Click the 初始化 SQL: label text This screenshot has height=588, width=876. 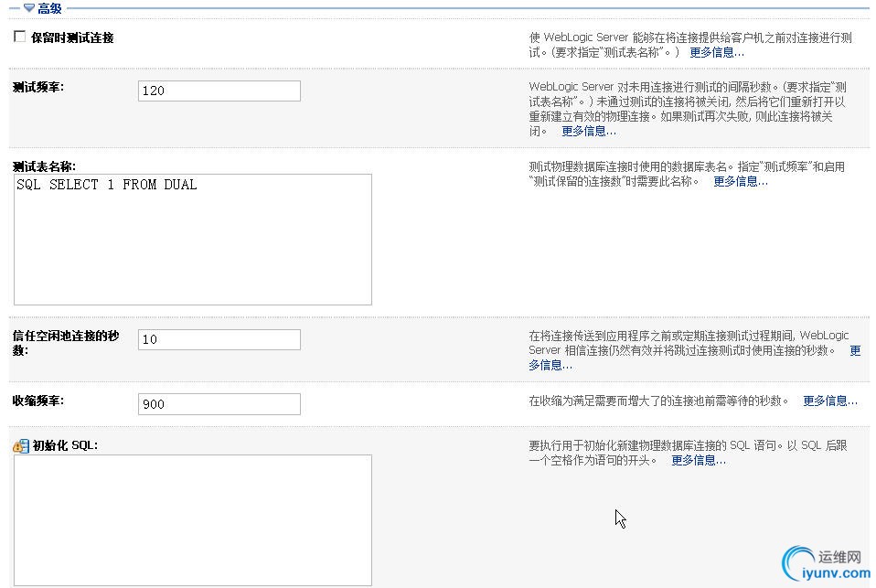(65, 445)
